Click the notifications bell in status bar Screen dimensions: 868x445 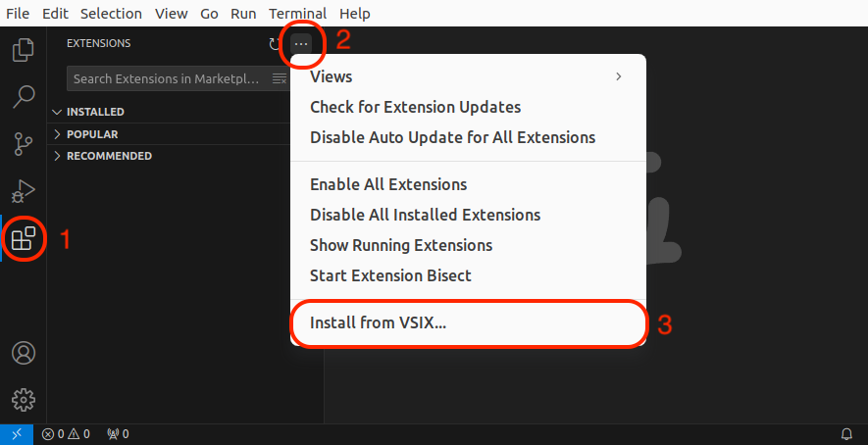tap(847, 434)
